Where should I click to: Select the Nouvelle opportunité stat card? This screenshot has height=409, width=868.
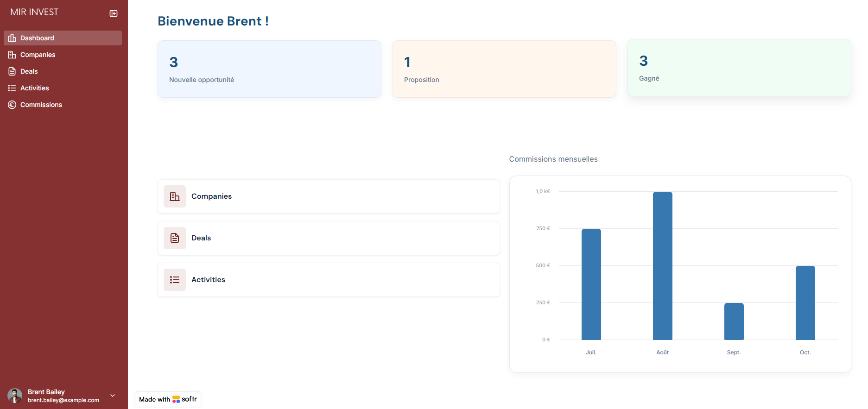click(269, 69)
